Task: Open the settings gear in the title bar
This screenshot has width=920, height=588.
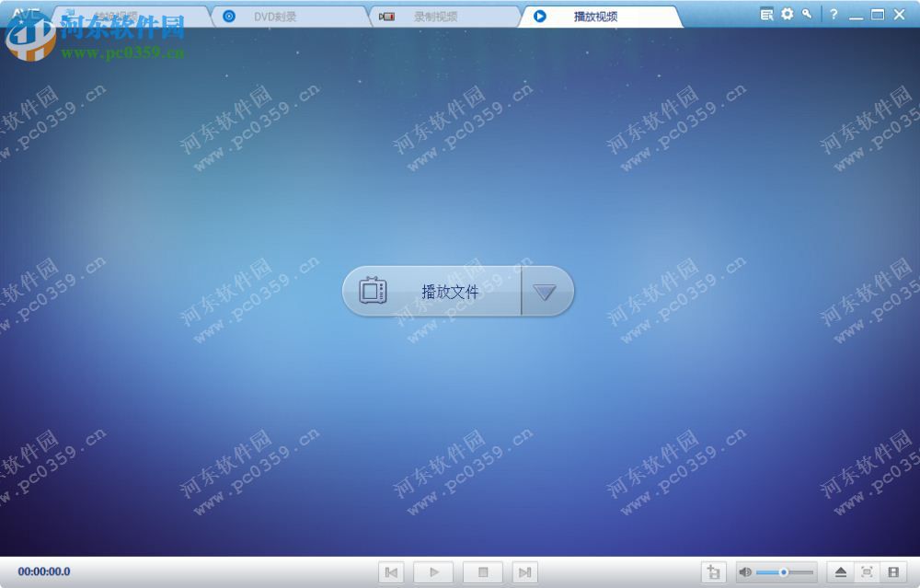Action: tap(788, 15)
